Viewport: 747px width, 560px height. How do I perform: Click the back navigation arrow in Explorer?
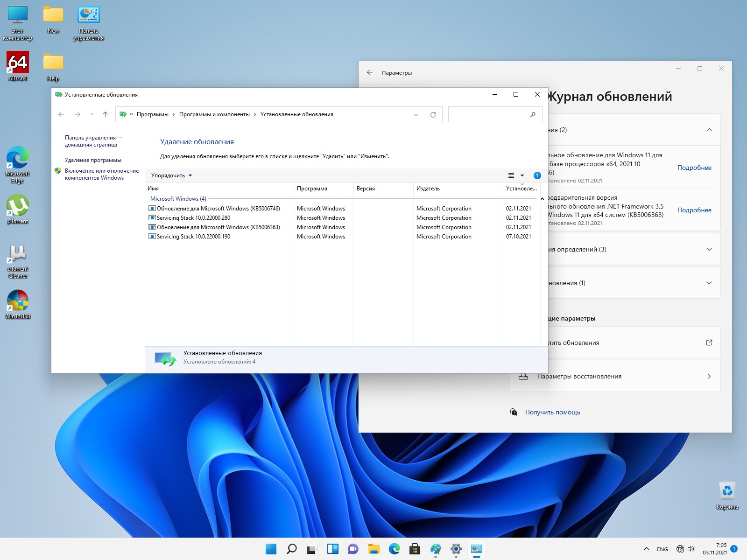click(x=61, y=114)
